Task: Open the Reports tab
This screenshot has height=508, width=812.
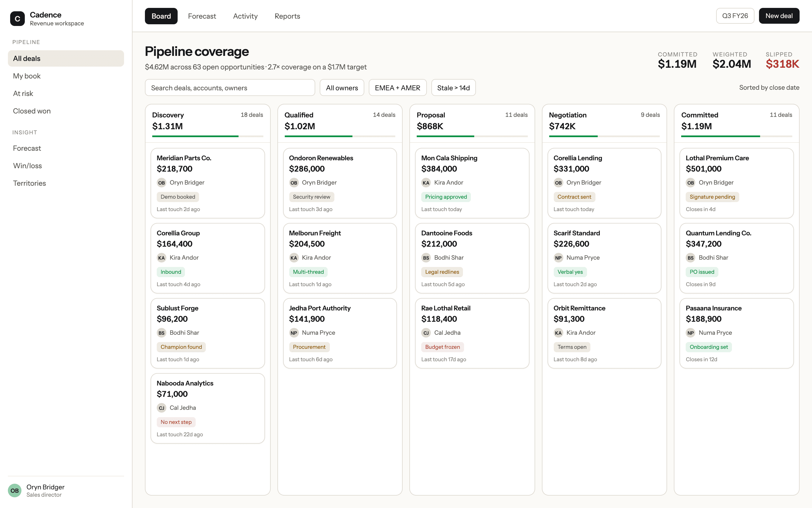Action: coord(287,16)
